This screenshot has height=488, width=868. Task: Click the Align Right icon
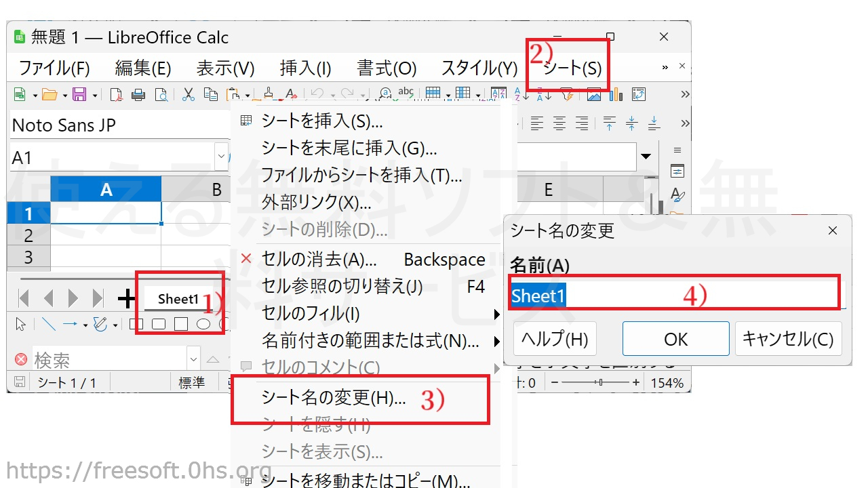coord(581,123)
